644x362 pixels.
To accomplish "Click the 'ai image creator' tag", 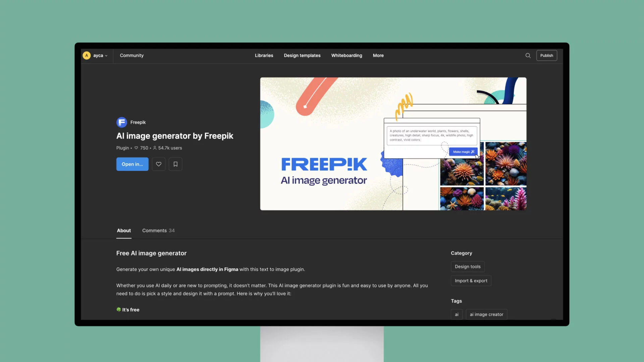I will (x=487, y=314).
